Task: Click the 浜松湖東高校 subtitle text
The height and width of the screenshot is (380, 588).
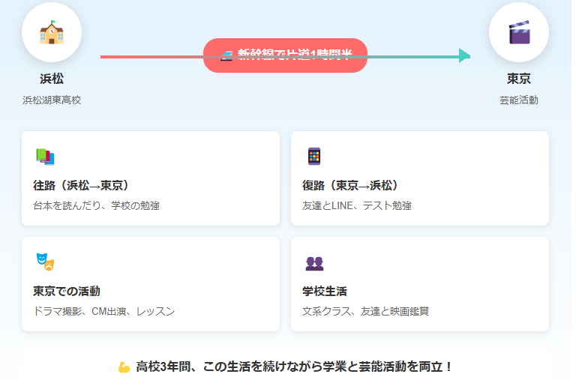Action: click(x=52, y=100)
